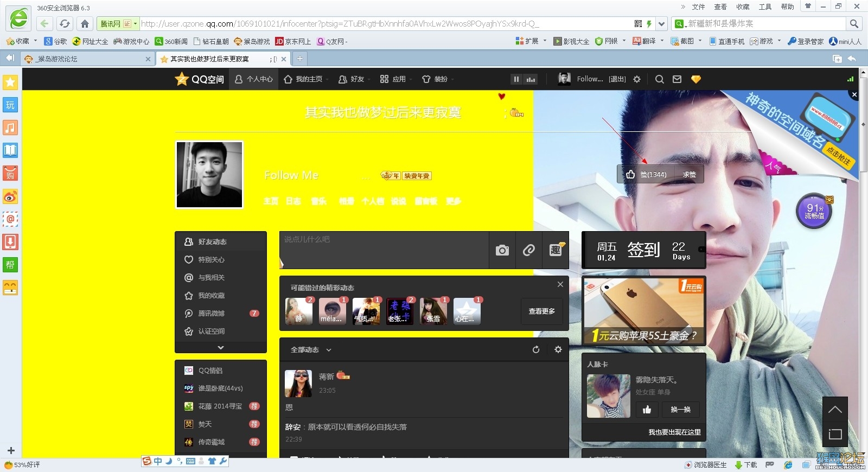The width and height of the screenshot is (868, 472).
Task: Open 我的主页 in Qzone navigation
Action: click(303, 79)
